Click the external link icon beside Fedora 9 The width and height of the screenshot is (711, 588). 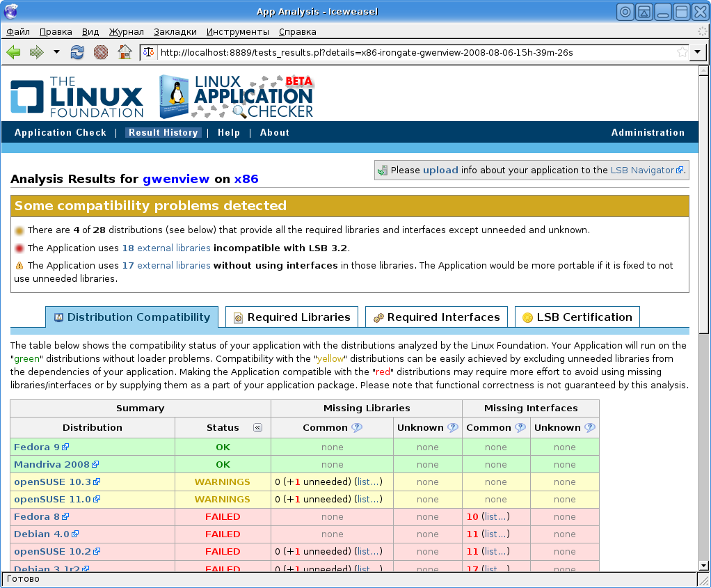pos(66,447)
